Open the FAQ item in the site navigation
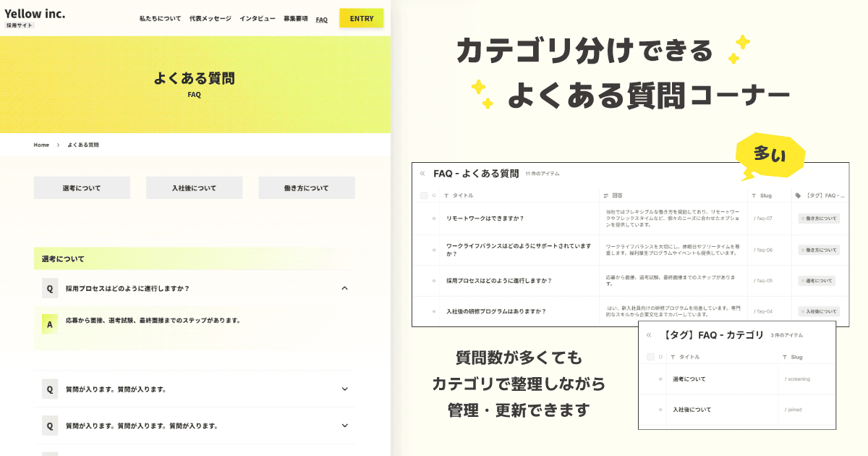The width and height of the screenshot is (868, 456). click(x=320, y=19)
